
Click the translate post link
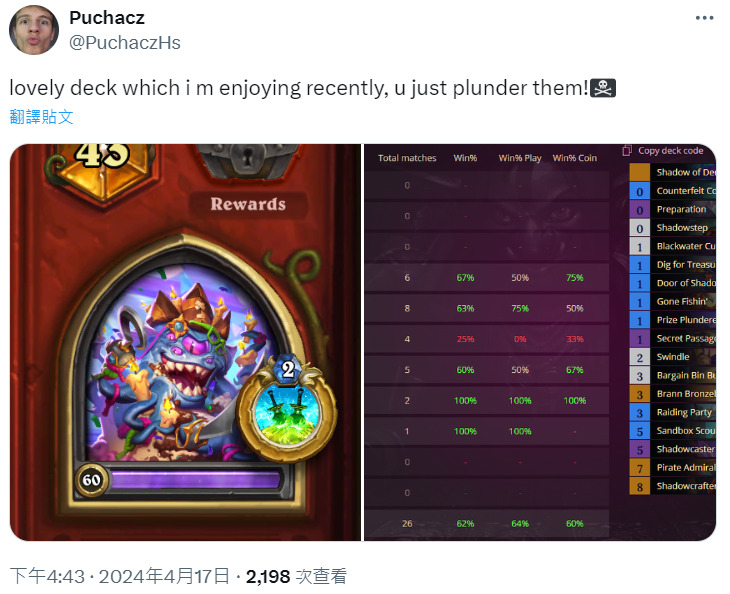(x=41, y=116)
